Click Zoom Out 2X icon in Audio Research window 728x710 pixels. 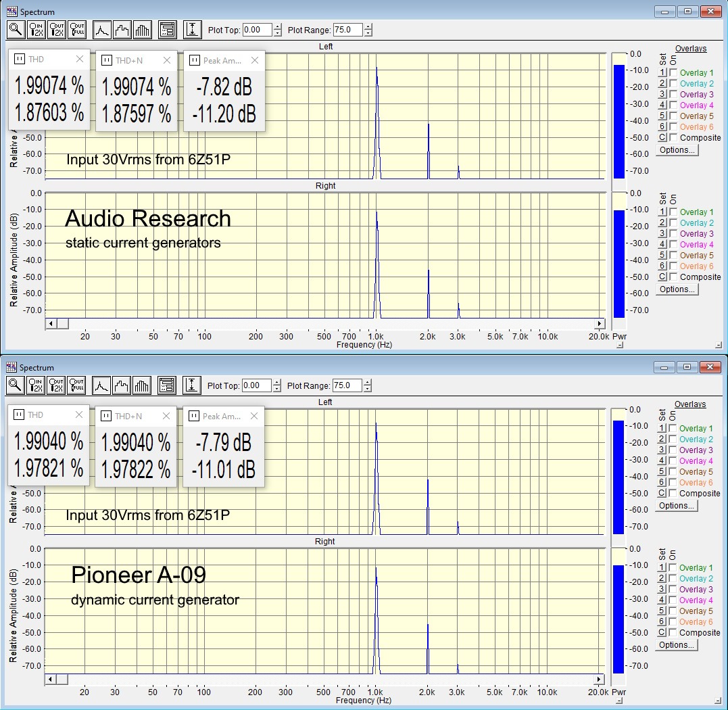click(57, 30)
